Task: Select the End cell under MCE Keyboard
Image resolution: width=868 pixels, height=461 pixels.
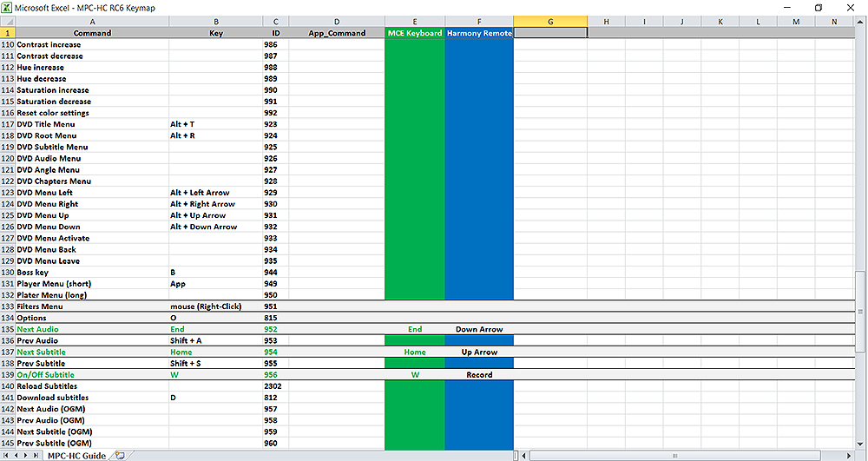Action: click(x=415, y=329)
